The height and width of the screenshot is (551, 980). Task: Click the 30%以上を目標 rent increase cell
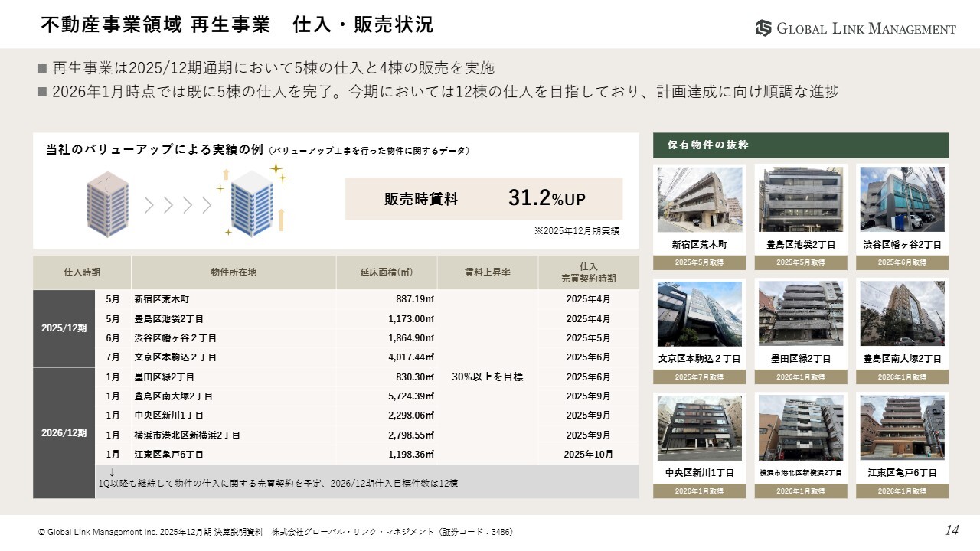click(487, 377)
